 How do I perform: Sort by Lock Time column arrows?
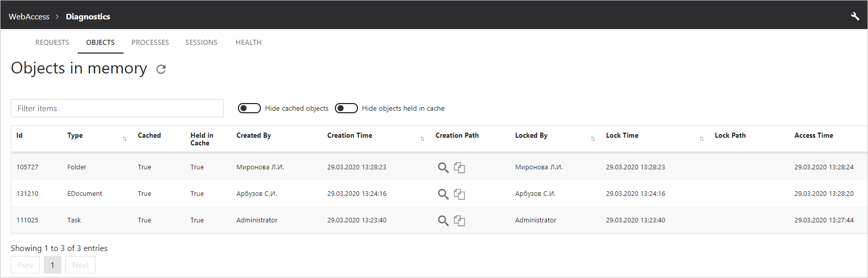[702, 139]
